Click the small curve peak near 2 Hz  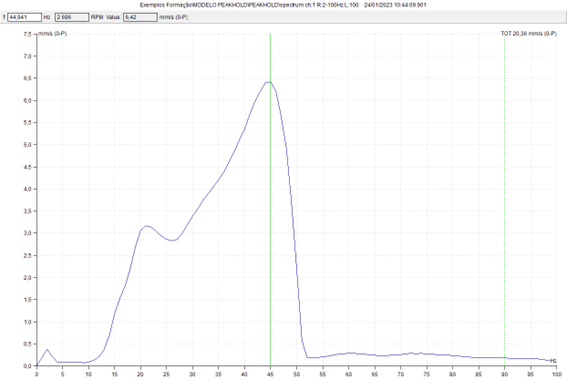point(47,350)
